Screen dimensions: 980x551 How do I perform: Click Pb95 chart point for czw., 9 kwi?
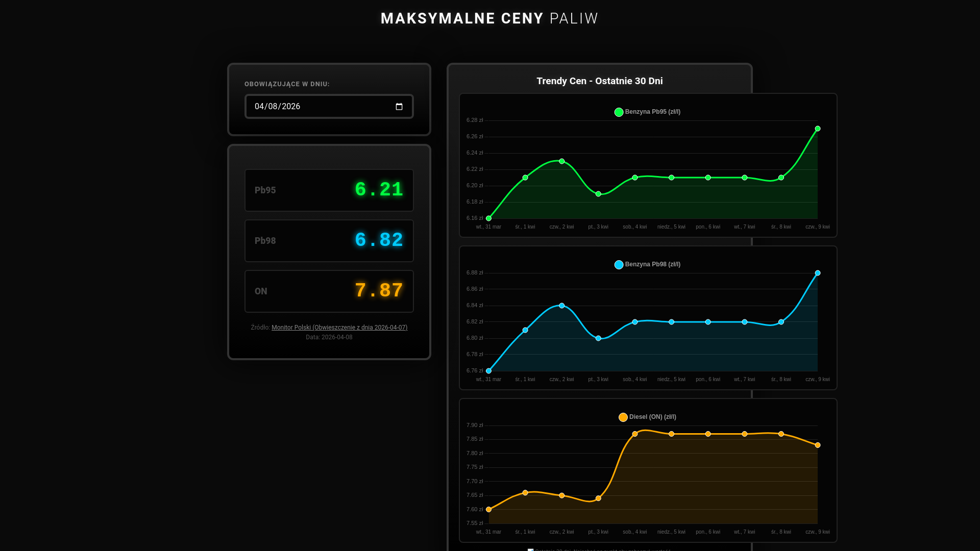(818, 129)
